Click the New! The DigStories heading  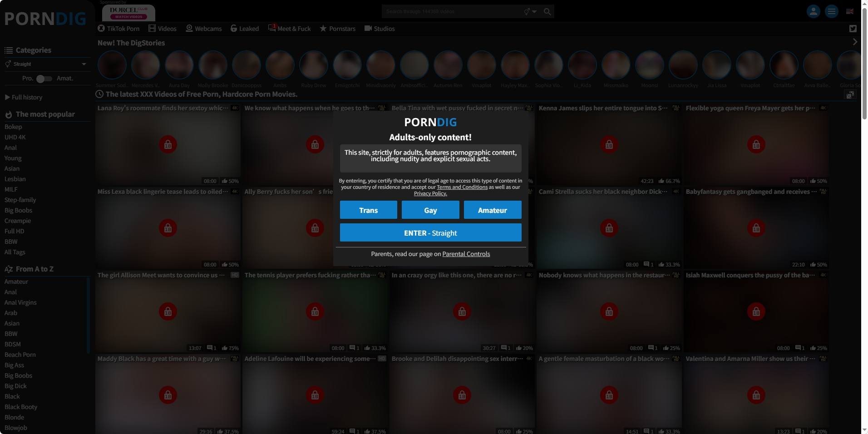click(131, 43)
